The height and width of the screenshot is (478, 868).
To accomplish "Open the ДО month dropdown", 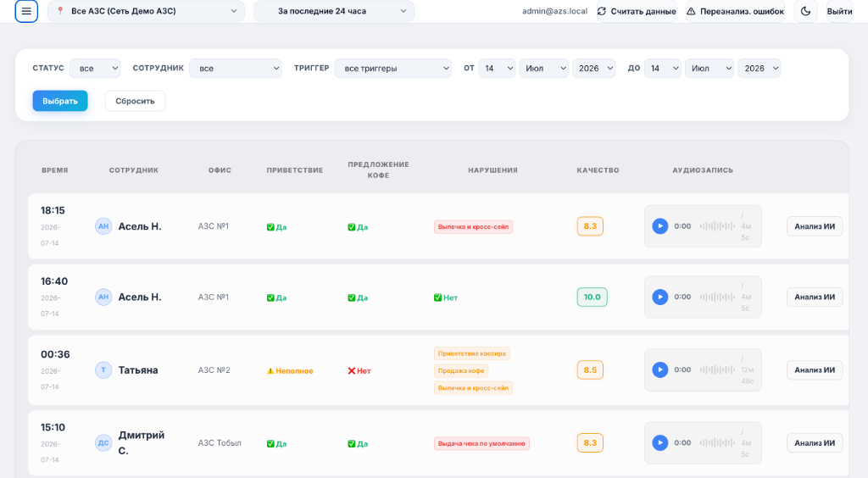I will pyautogui.click(x=709, y=68).
